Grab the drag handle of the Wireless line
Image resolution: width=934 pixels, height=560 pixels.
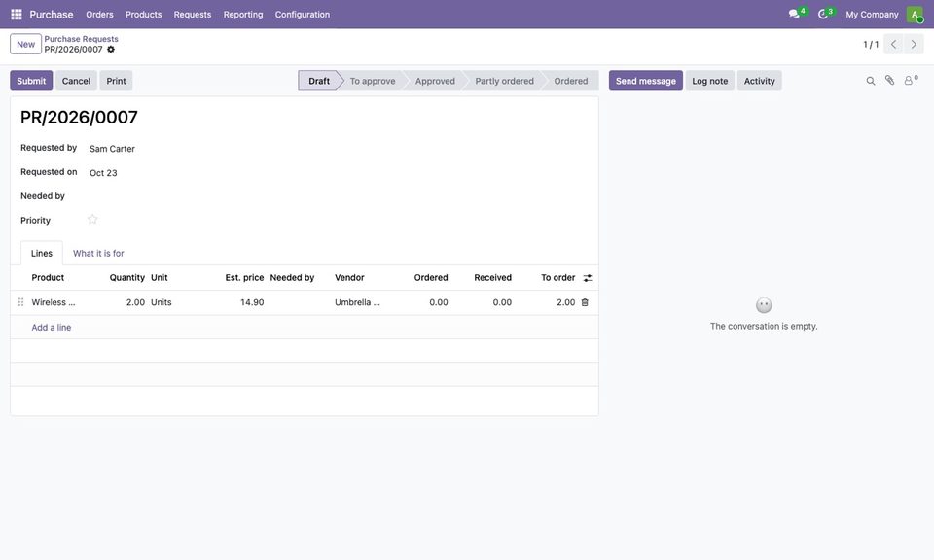coord(20,302)
